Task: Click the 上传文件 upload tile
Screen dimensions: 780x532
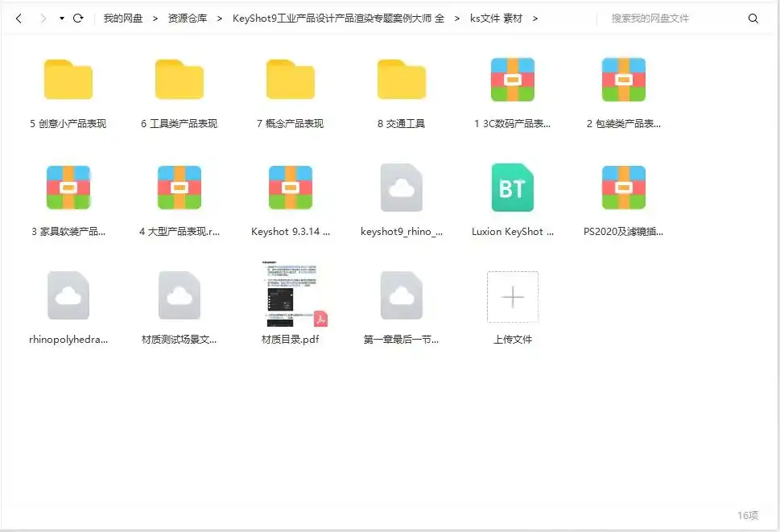Action: point(512,297)
